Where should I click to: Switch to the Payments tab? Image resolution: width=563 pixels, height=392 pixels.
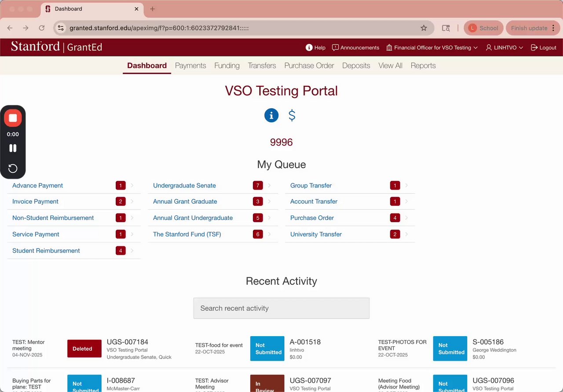click(190, 66)
